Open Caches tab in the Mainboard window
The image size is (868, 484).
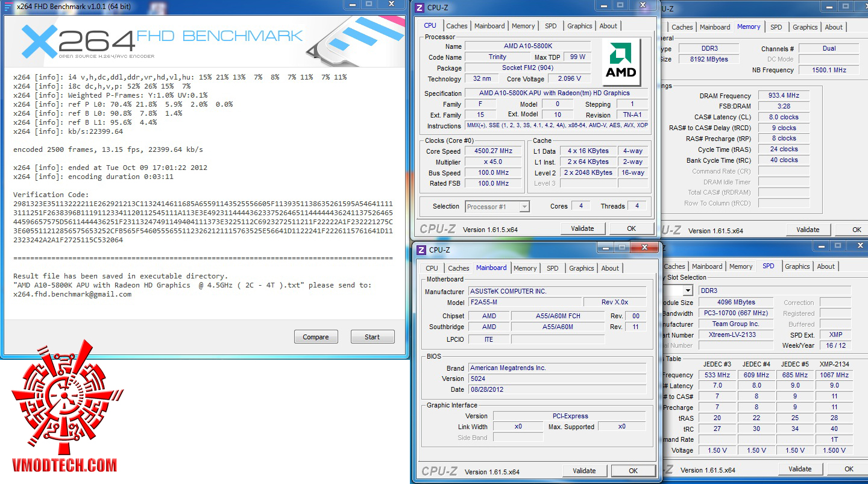[x=458, y=268]
